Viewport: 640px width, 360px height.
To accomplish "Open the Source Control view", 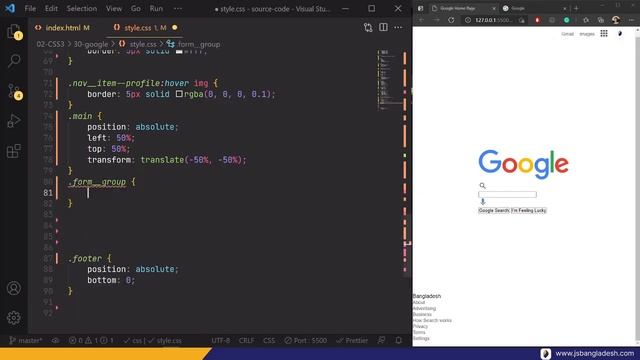I will coord(14,91).
